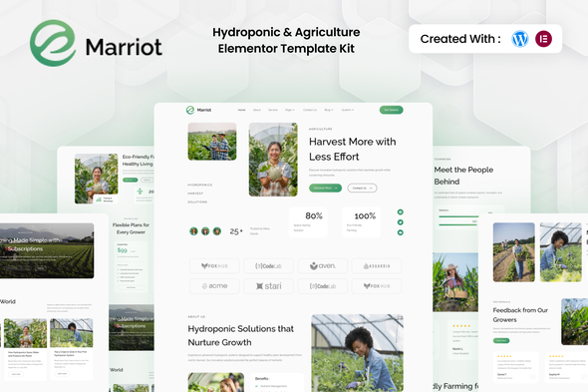Click the CodeLab logo below the aven logo
Screen dimensions: 588x392
323,286
